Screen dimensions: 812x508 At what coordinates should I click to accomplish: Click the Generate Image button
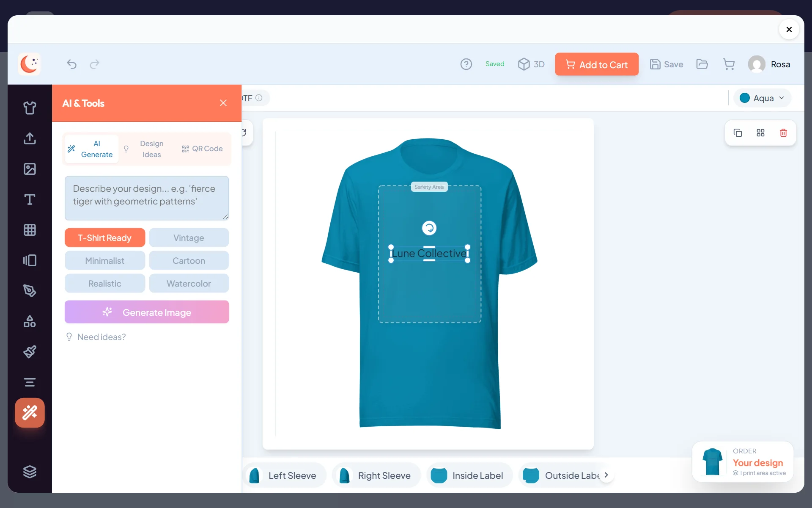147,312
